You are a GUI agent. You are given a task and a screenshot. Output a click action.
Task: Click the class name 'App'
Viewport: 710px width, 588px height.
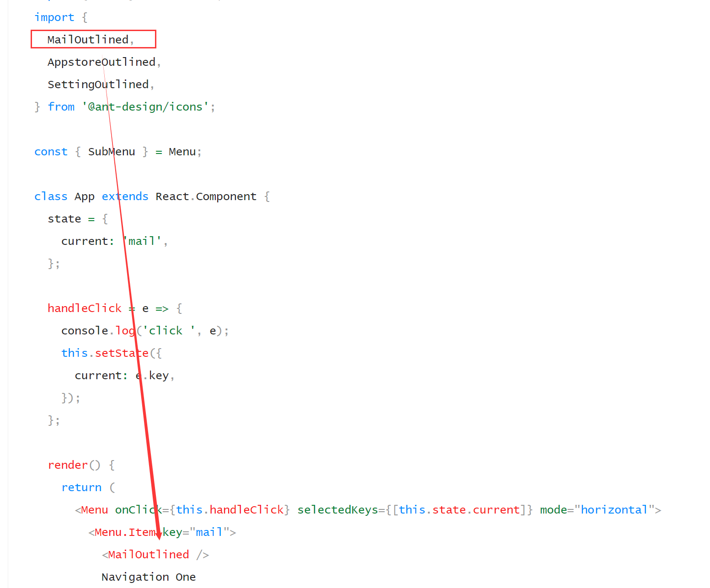pos(85,196)
